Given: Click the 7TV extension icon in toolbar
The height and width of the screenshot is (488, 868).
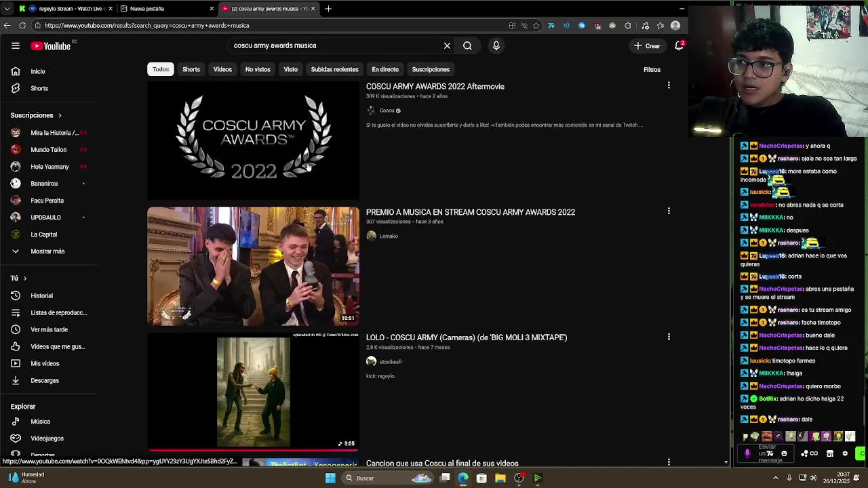Looking at the screenshot, I should pos(551,26).
